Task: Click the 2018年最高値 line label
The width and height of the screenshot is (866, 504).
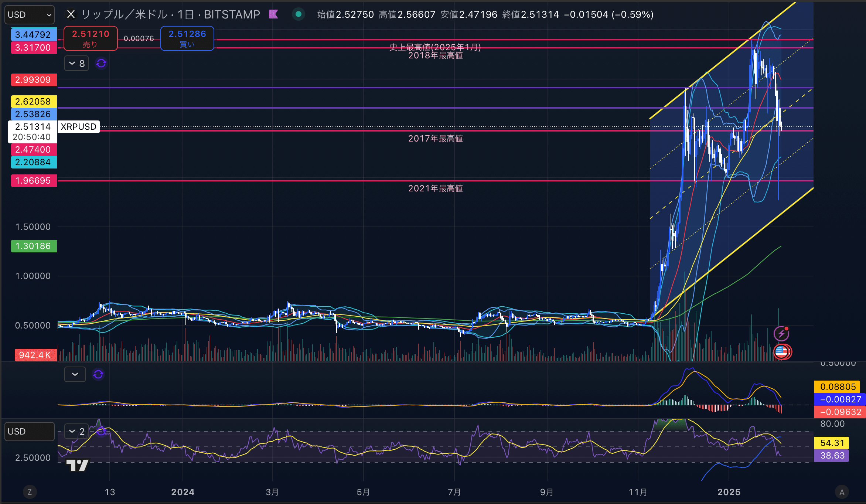Action: point(435,55)
